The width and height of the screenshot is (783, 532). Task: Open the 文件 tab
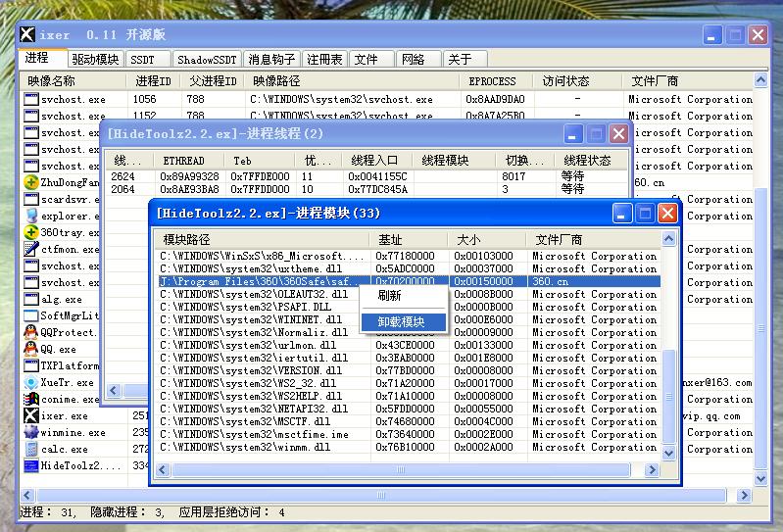coord(371,60)
